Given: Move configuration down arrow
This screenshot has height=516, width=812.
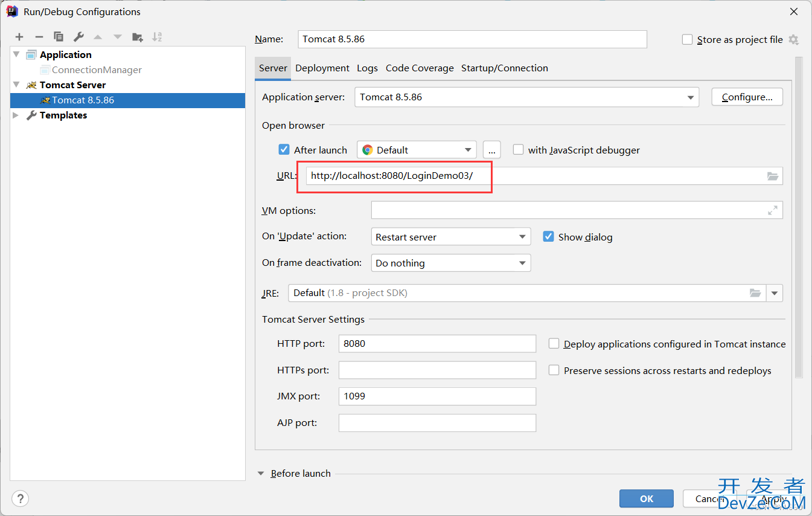Looking at the screenshot, I should [118, 37].
